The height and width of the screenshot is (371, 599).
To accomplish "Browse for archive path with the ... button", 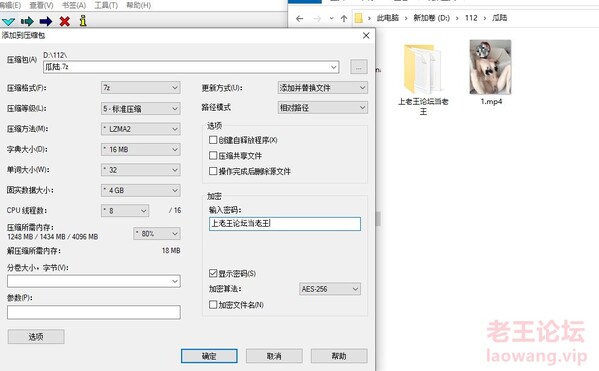I will pos(359,67).
